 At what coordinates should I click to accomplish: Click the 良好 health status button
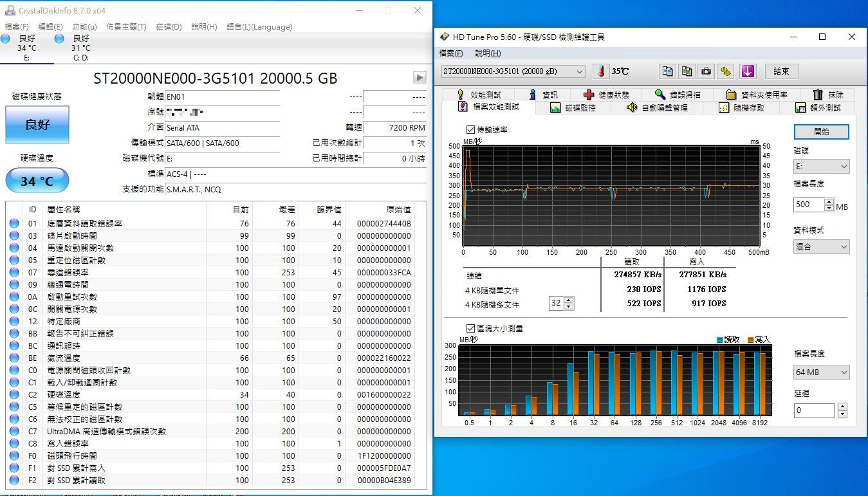[37, 124]
